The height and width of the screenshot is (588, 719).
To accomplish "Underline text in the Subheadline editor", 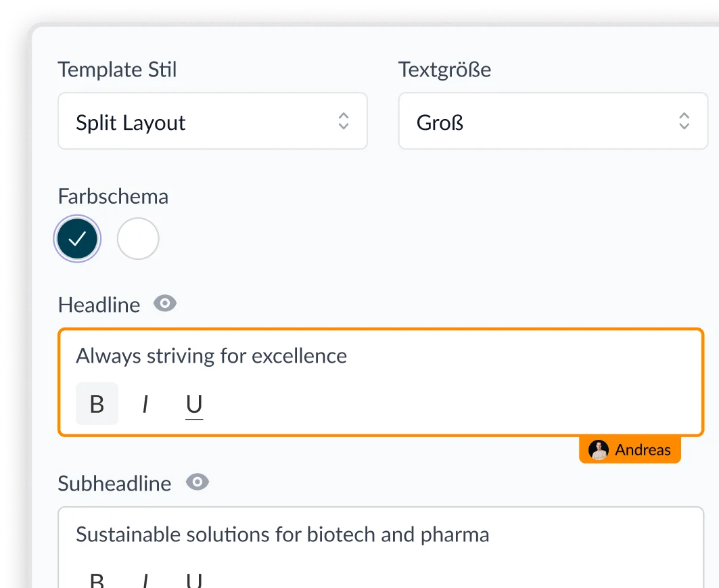I will click(x=194, y=581).
